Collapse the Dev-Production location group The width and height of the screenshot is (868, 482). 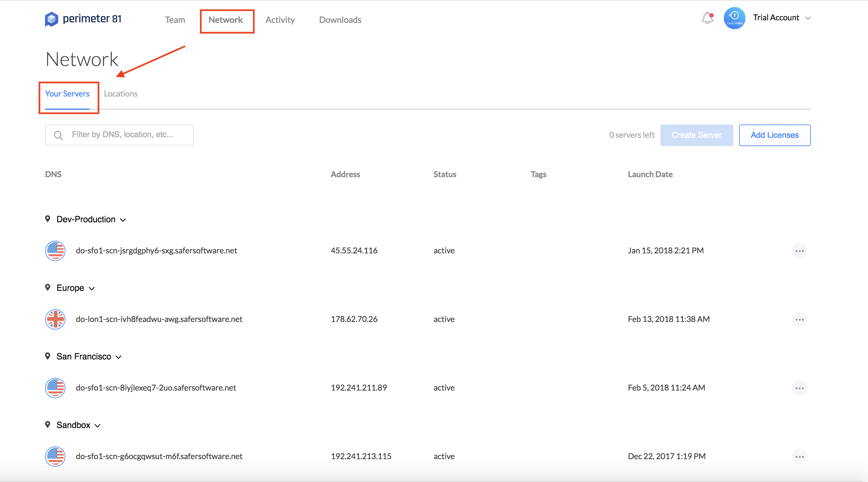(123, 220)
